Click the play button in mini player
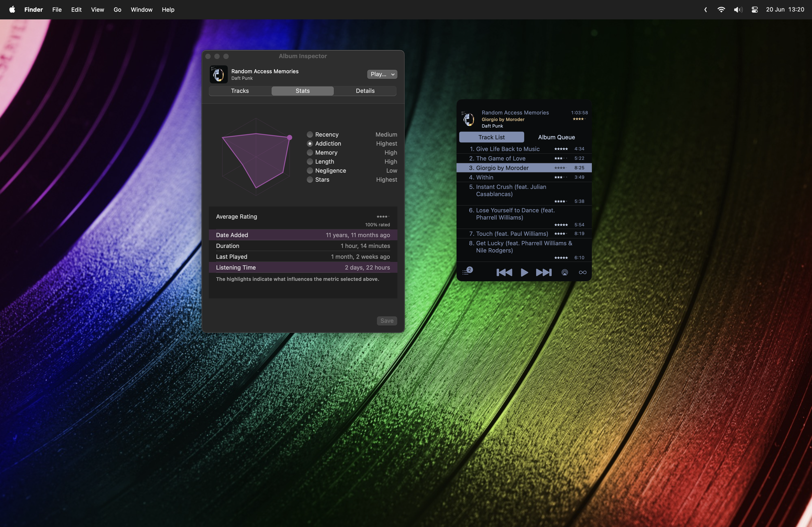The image size is (812, 527). (524, 272)
